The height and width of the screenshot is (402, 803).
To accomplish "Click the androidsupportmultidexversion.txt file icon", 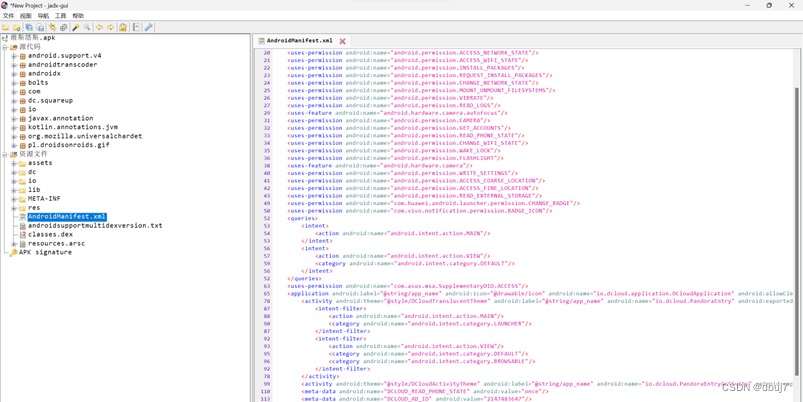I will pos(23,226).
